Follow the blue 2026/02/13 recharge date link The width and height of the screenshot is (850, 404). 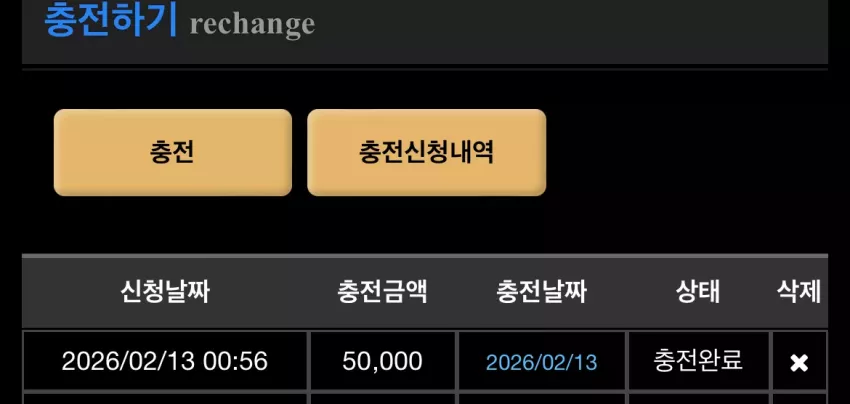coord(542,362)
